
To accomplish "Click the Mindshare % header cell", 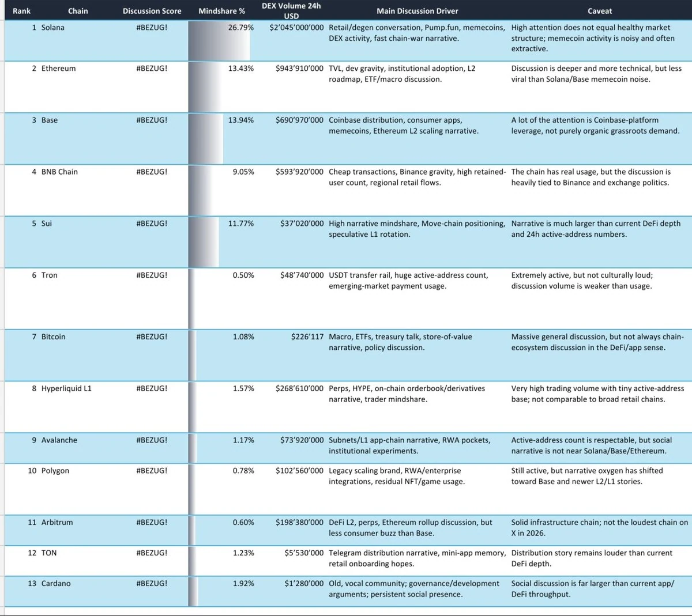I will 221,11.
